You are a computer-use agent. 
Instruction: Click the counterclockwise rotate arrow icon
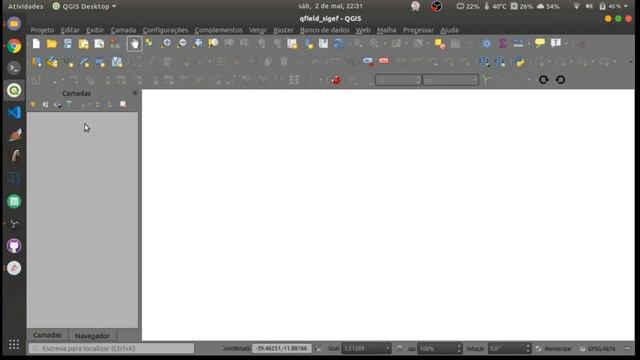(560, 80)
